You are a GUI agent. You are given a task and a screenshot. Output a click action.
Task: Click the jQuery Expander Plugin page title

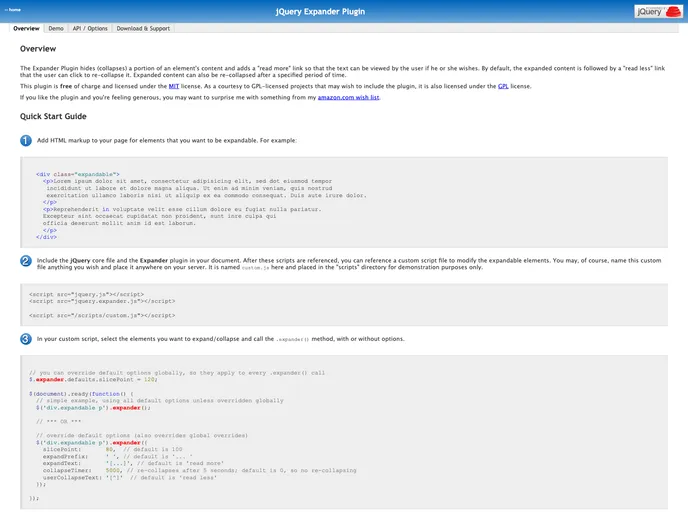click(x=320, y=12)
